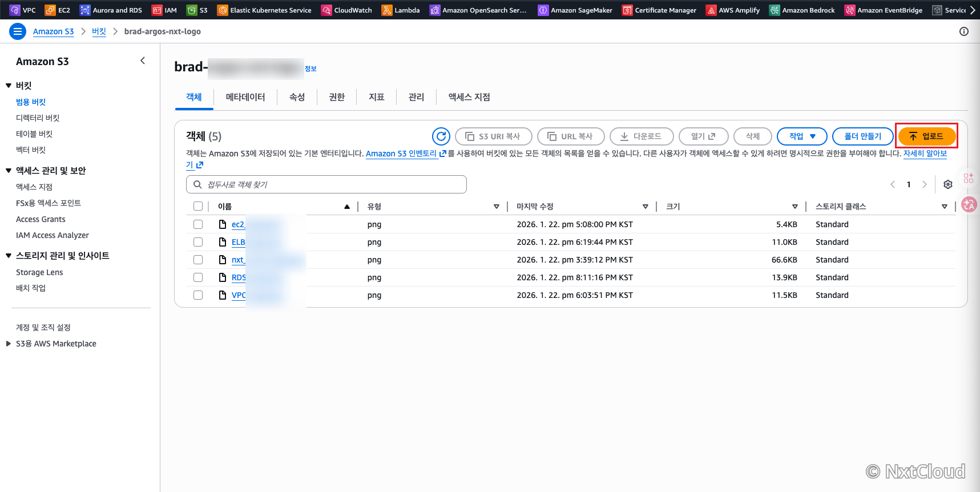Collapse the 버킷 sidebar section
Screen dimensions: 980x492
pyautogui.click(x=9, y=86)
